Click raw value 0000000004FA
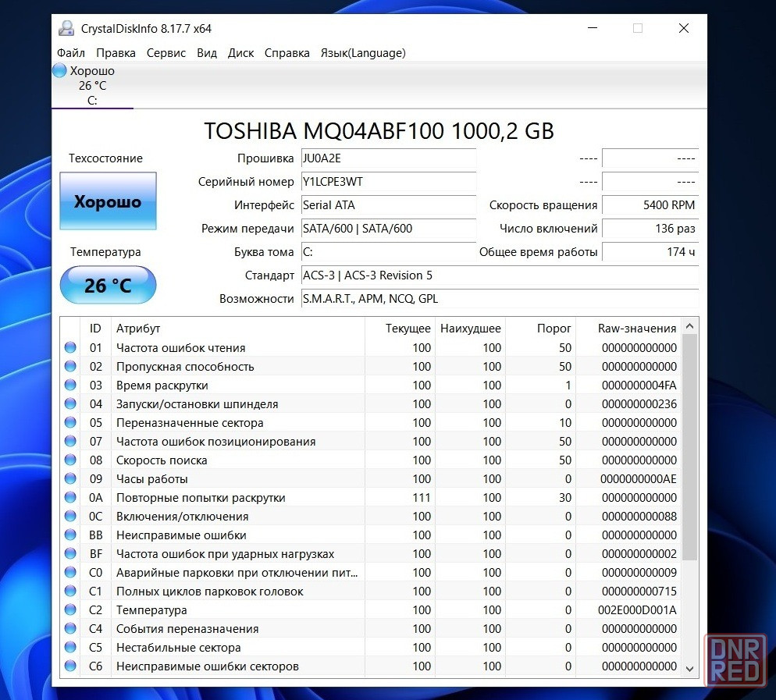Screen dimensions: 776x700 tap(639, 386)
